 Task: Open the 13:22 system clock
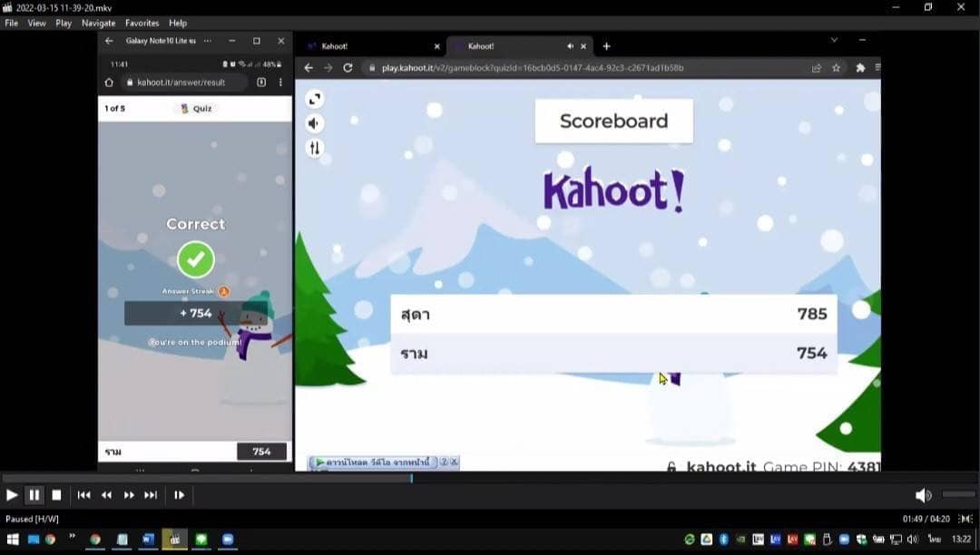click(961, 540)
